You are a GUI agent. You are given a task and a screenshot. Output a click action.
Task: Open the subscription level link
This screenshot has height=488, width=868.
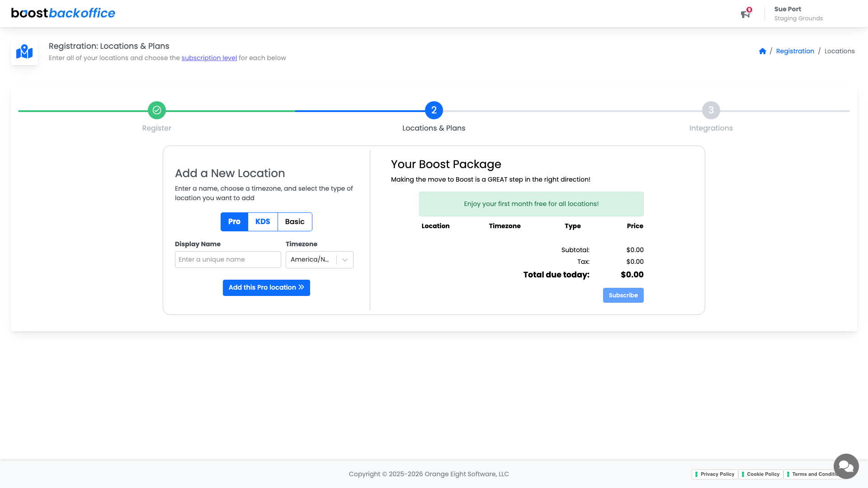pos(209,58)
